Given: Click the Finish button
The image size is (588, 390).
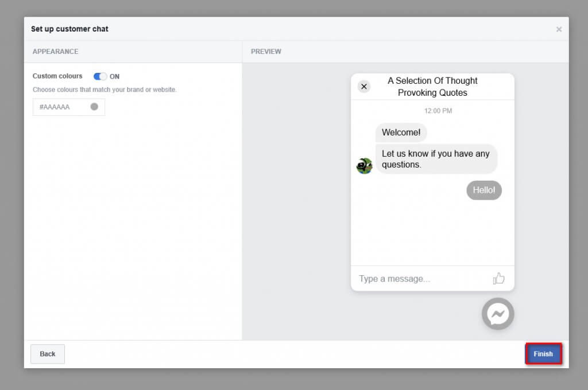Looking at the screenshot, I should [543, 354].
